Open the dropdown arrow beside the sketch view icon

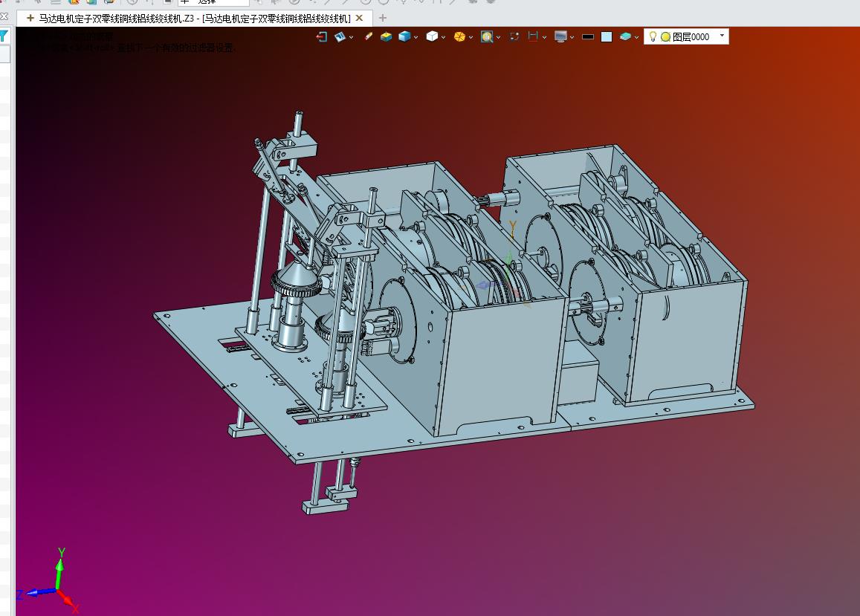pyautogui.click(x=351, y=37)
